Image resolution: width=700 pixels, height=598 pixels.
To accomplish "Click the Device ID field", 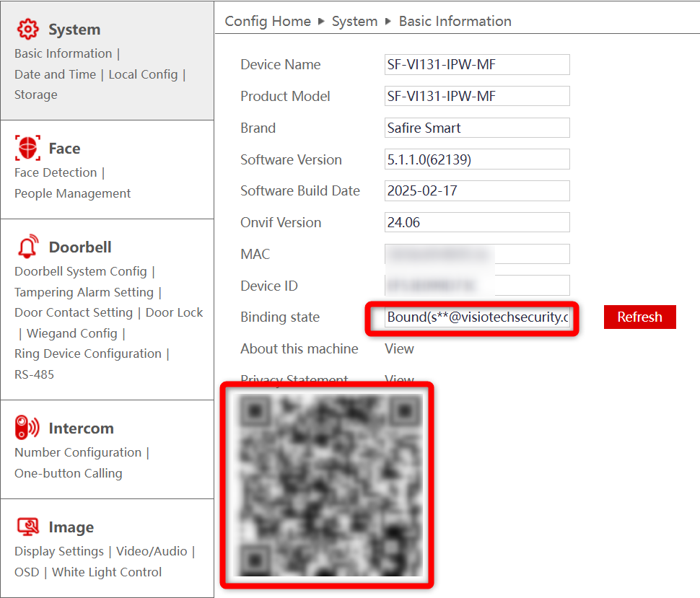I will click(477, 286).
